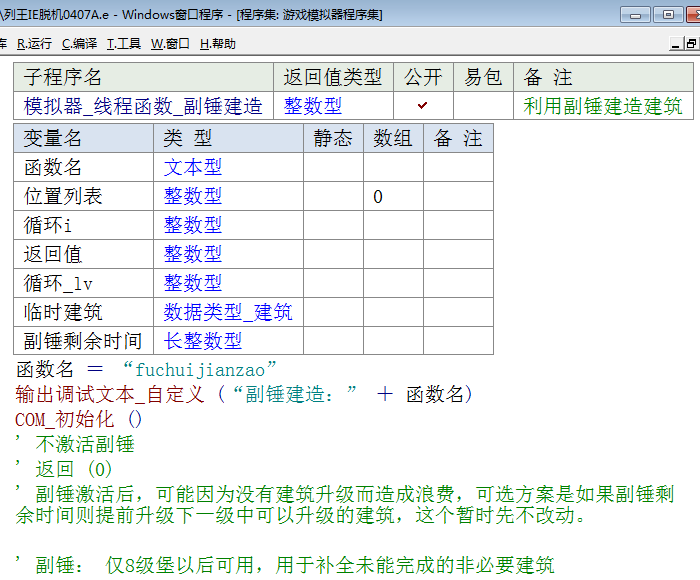
Task: Restore the inner document window
Action: tap(691, 43)
